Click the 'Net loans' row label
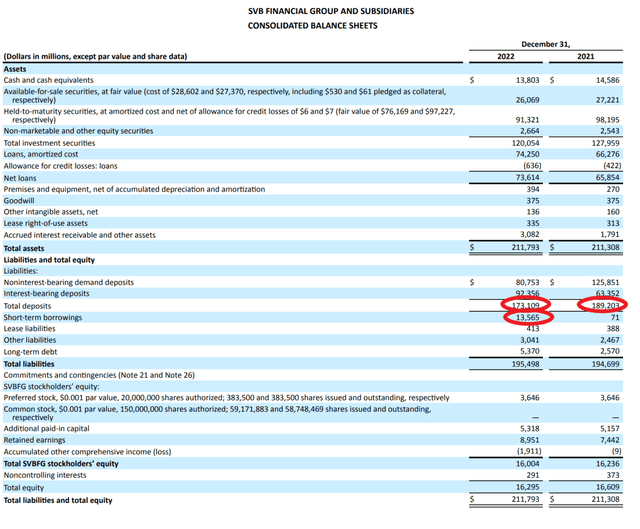 click(x=20, y=178)
